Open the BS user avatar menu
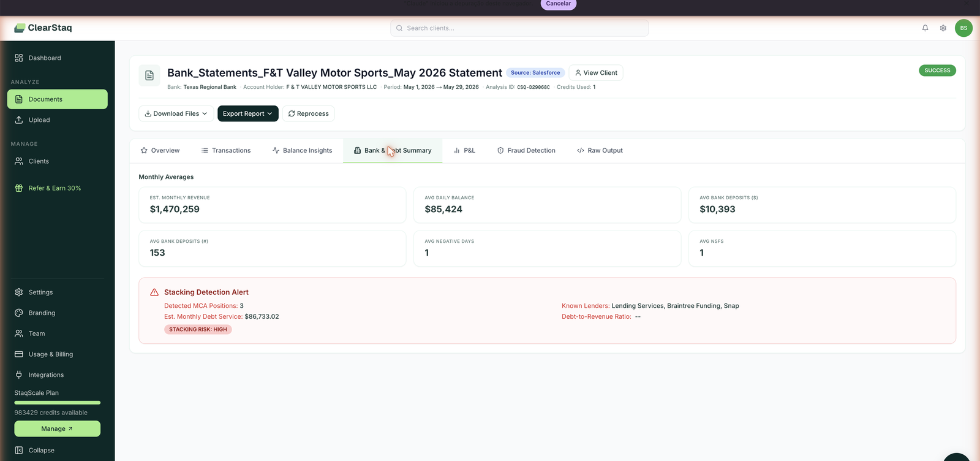The width and height of the screenshot is (980, 461). [x=963, y=28]
